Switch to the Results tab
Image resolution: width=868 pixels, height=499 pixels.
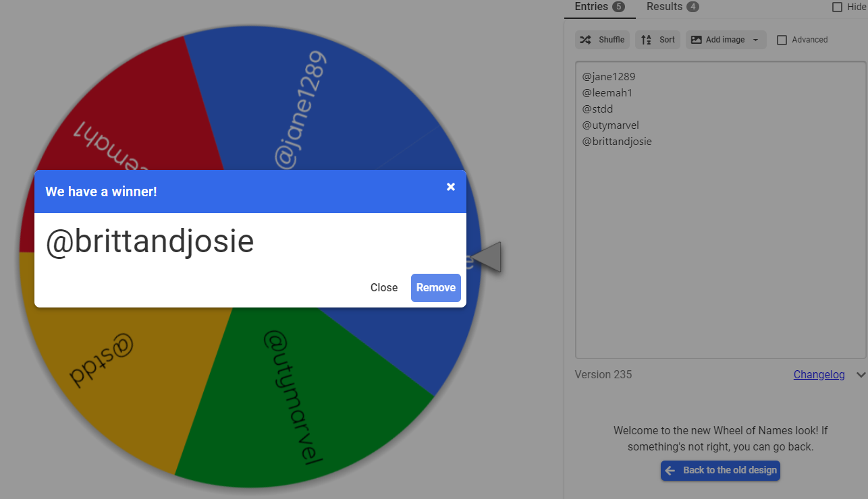[x=672, y=7]
